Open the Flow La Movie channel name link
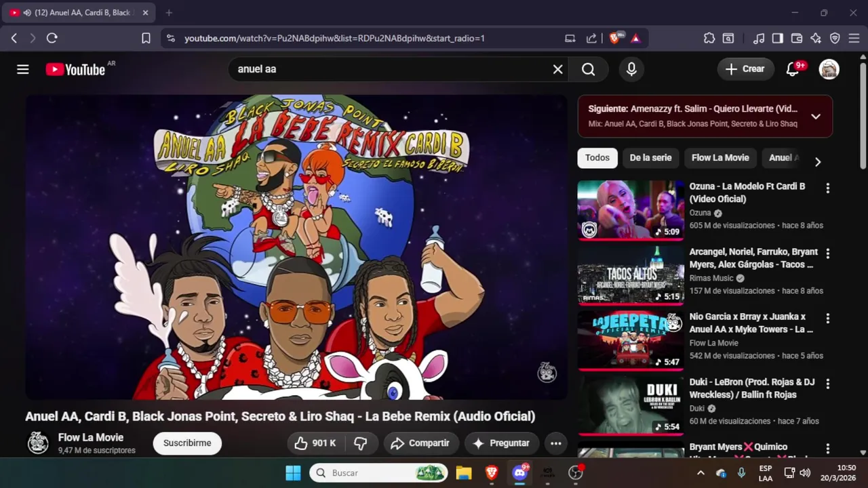The height and width of the screenshot is (488, 868). [91, 438]
